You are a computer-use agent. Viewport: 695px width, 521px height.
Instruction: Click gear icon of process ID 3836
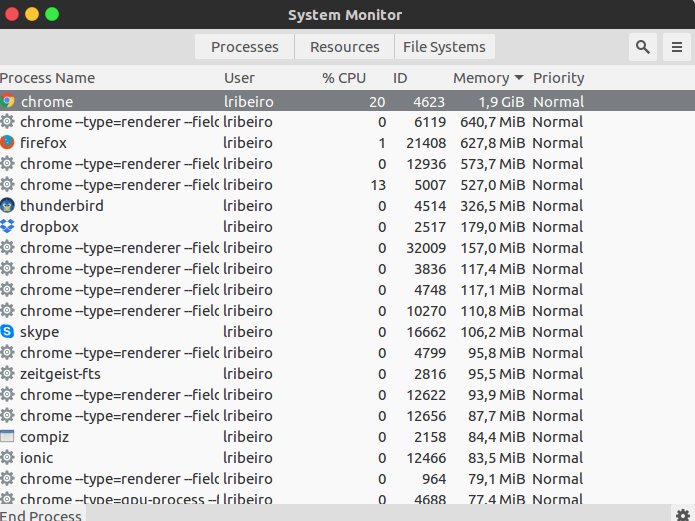(7, 268)
